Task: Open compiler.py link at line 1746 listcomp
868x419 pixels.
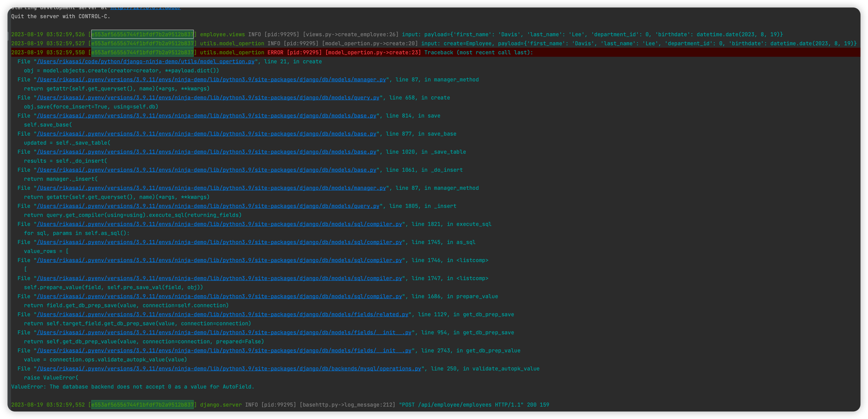Action: coord(219,260)
